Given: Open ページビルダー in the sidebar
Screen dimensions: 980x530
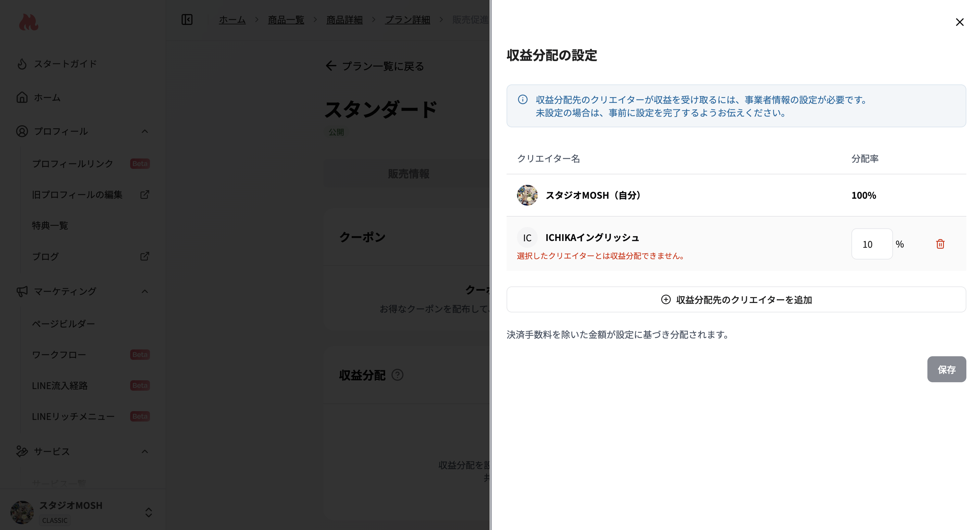Looking at the screenshot, I should [63, 323].
